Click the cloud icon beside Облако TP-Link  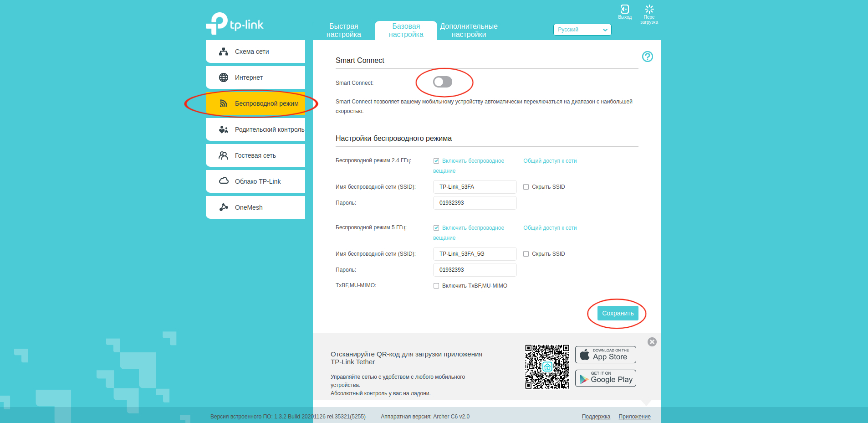224,181
